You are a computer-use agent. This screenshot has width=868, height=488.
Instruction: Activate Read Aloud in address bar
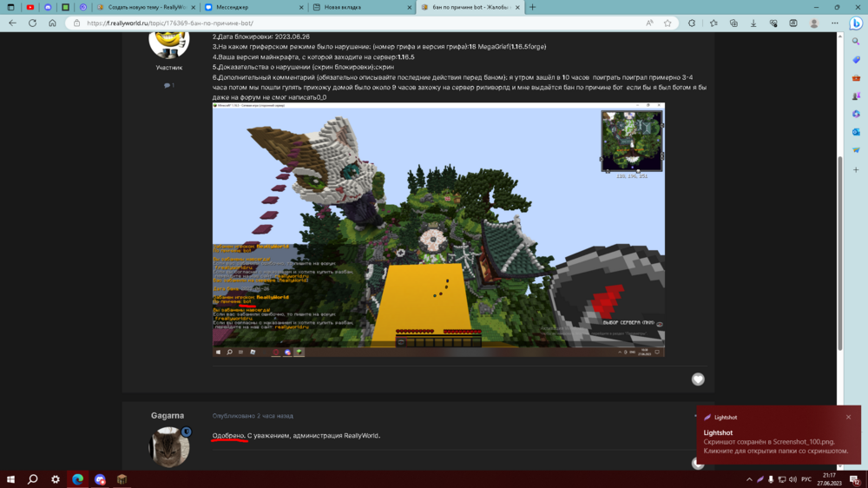(x=649, y=23)
